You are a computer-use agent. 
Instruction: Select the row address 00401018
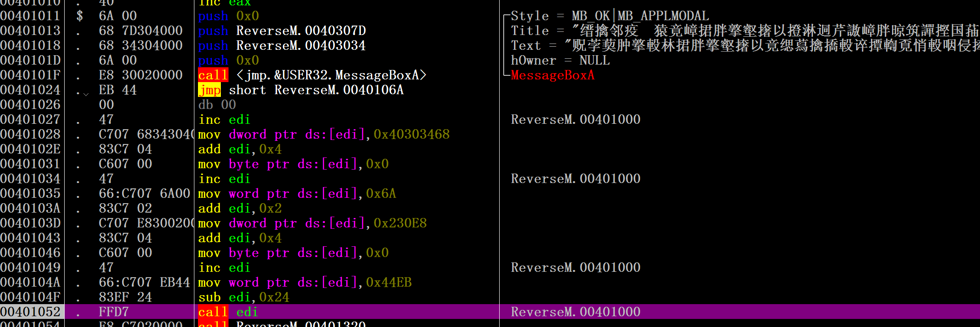(31, 46)
